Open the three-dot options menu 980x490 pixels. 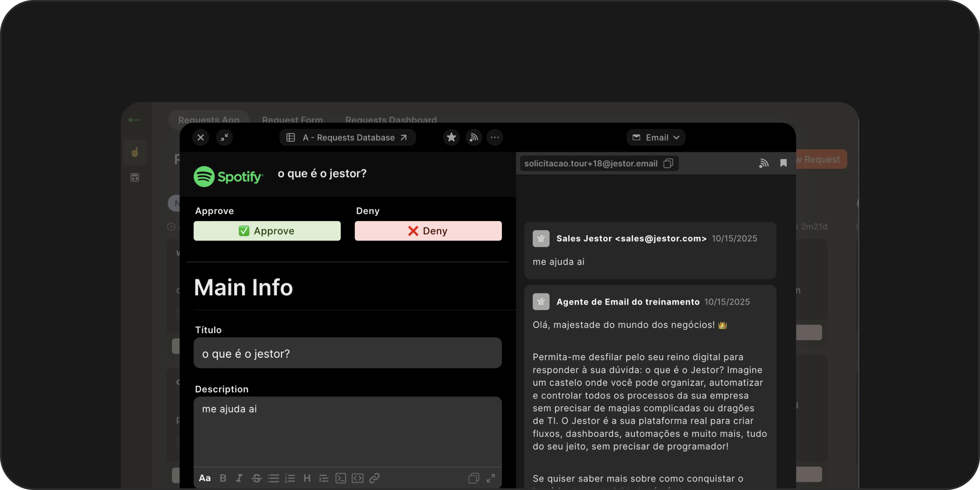(x=495, y=137)
